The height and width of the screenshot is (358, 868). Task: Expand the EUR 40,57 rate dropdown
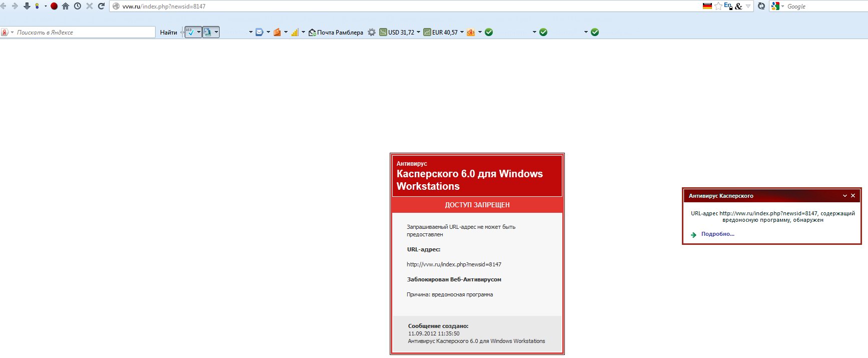coord(462,33)
